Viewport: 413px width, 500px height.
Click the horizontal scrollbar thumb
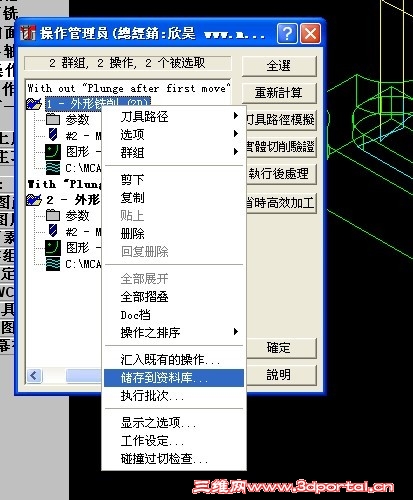(x=84, y=376)
